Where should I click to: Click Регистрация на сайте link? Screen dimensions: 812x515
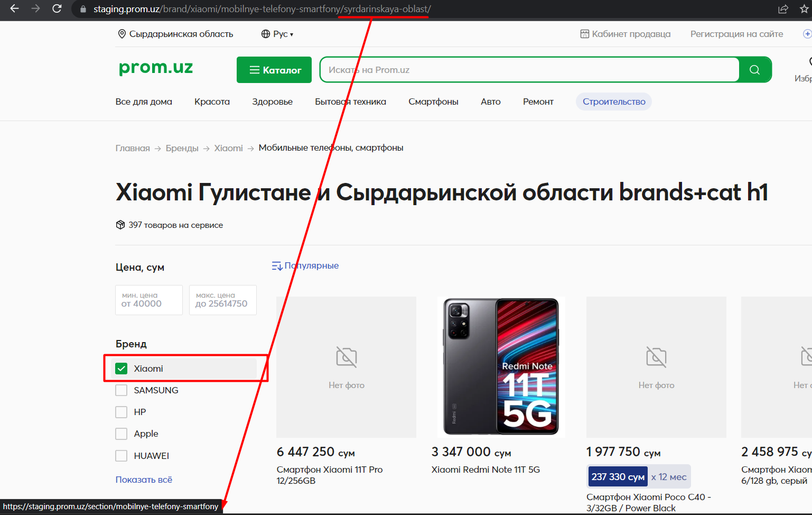click(737, 34)
